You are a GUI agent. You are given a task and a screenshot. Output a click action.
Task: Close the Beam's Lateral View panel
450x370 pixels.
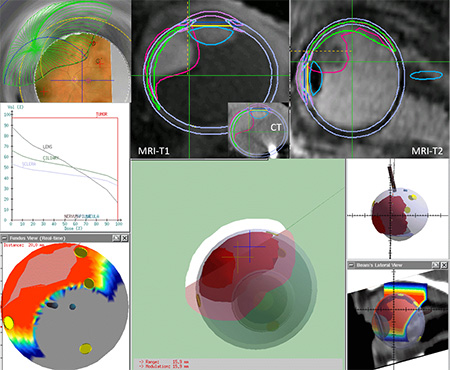click(444, 265)
